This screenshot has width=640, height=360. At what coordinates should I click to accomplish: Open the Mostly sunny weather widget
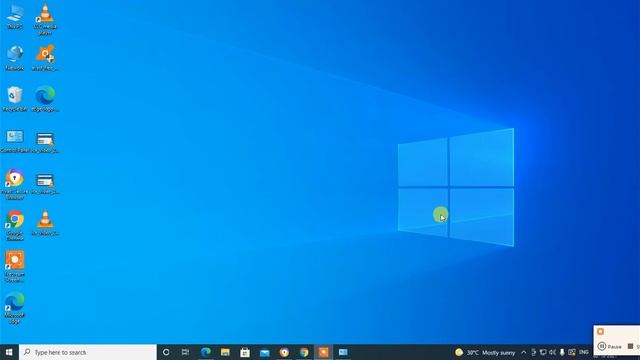pyautogui.click(x=485, y=352)
